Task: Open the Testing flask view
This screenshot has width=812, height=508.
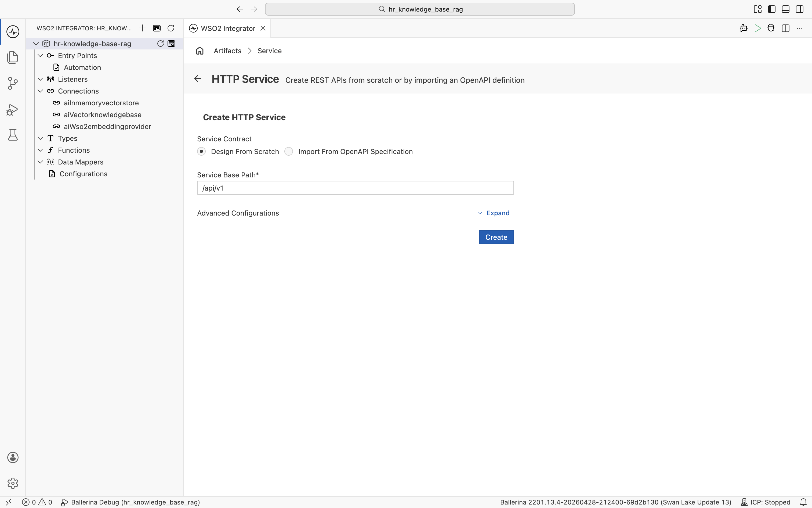Action: click(13, 135)
